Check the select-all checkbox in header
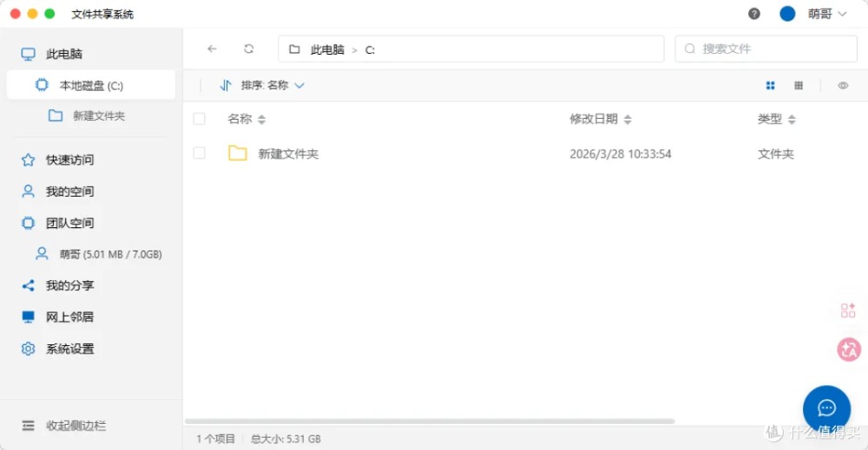This screenshot has width=868, height=450. pos(200,119)
